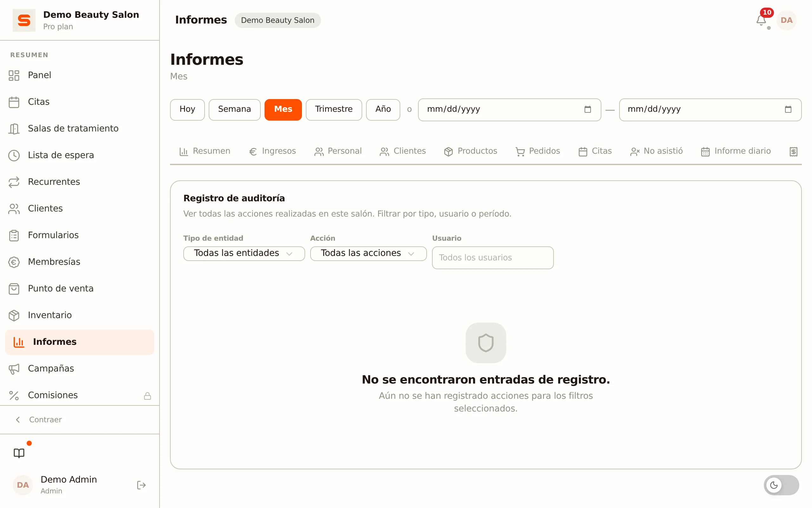
Task: Click the Pro plan label
Action: coord(58,27)
